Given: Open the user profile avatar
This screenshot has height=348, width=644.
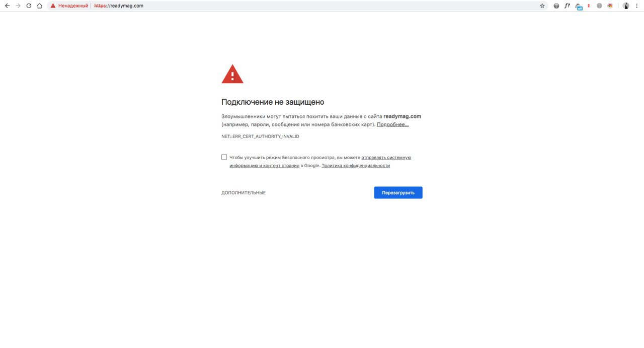Looking at the screenshot, I should point(626,6).
